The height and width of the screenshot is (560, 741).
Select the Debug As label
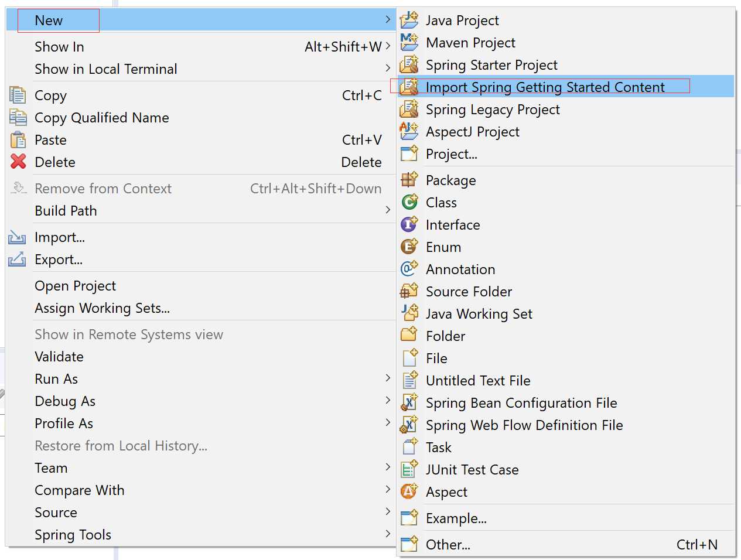pyautogui.click(x=65, y=401)
